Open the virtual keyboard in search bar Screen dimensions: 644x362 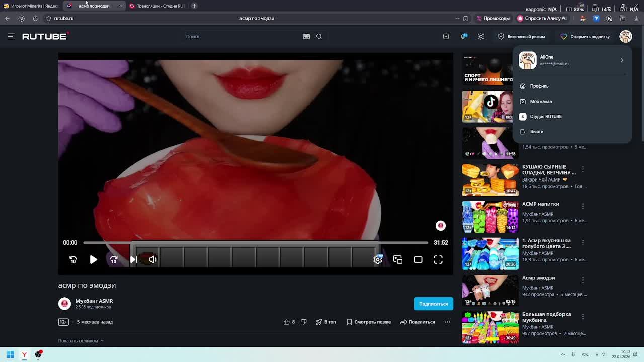coord(306,36)
